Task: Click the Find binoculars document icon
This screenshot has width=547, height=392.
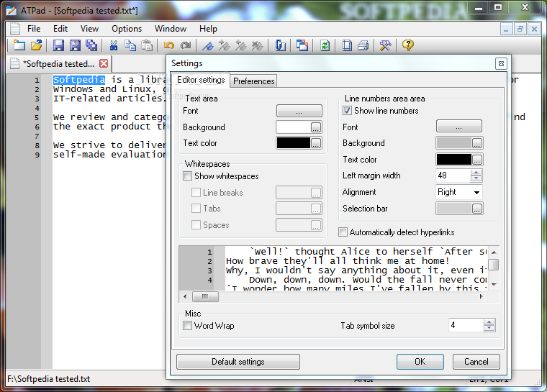Action: click(x=280, y=45)
